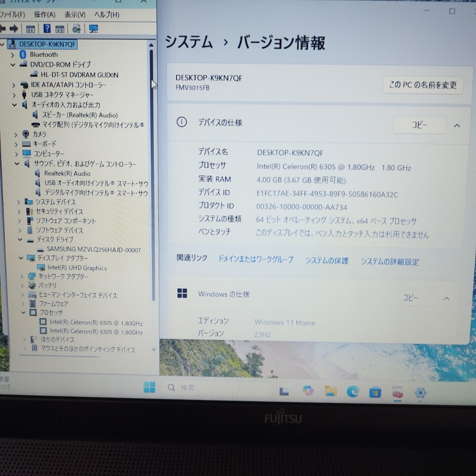Open File Explorer from taskbar

330,392
